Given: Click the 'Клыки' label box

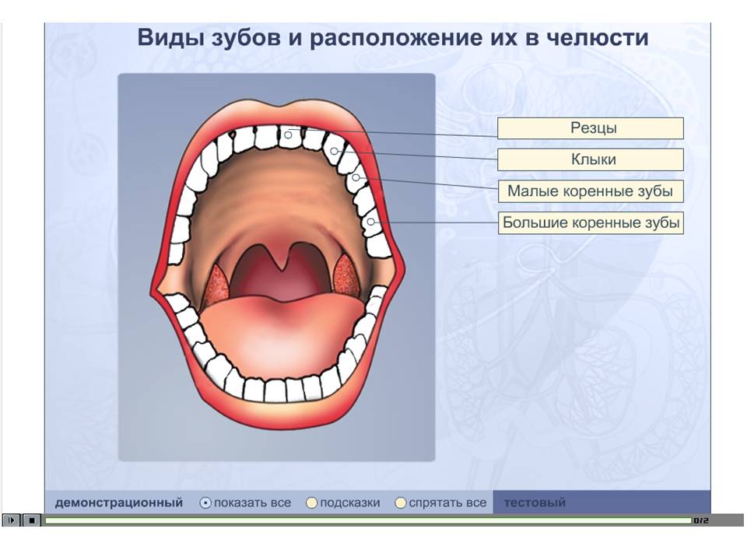Looking at the screenshot, I should [591, 159].
